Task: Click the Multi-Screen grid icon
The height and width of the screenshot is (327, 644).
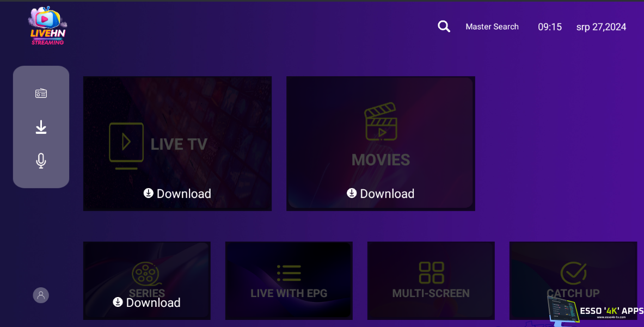Action: (x=431, y=273)
